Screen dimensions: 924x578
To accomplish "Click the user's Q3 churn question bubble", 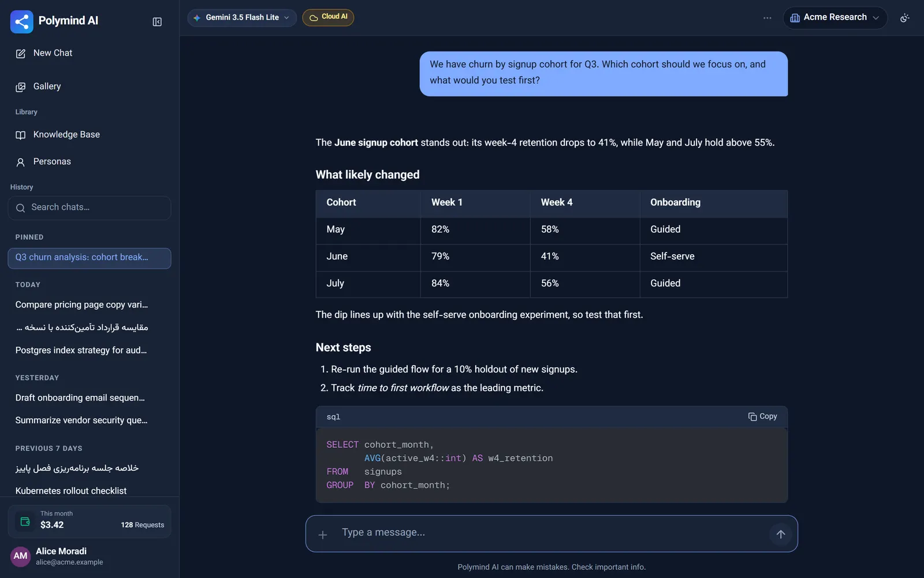I will click(x=603, y=73).
